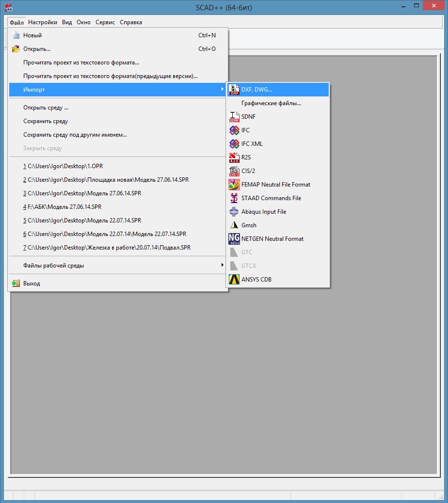Click the Выход door icon

pos(16,283)
